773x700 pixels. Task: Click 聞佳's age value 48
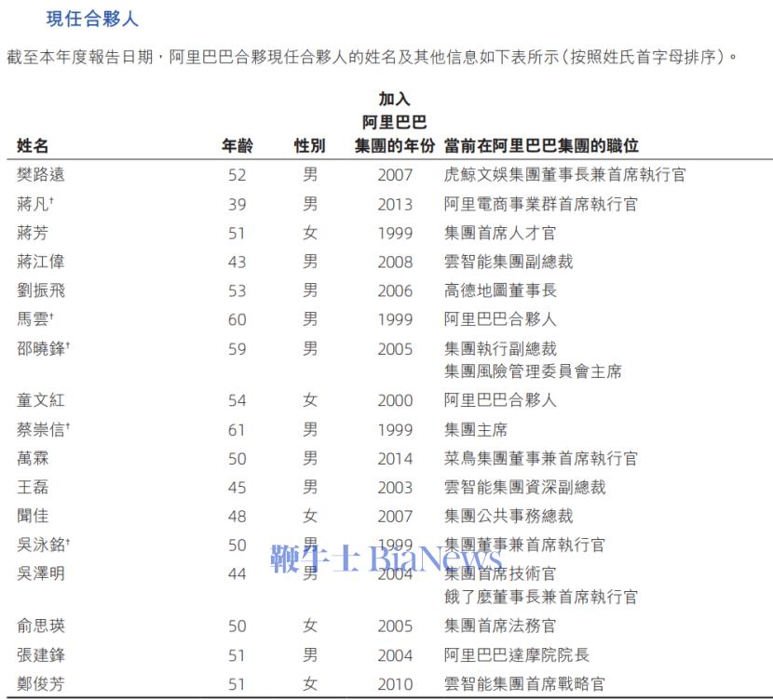click(x=237, y=517)
